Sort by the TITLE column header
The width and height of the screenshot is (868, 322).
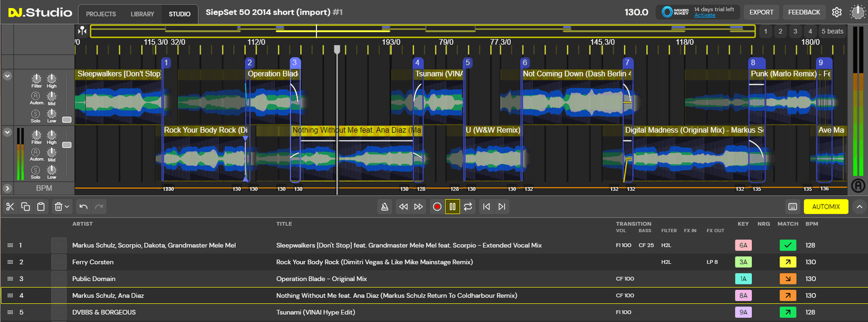[x=283, y=224]
